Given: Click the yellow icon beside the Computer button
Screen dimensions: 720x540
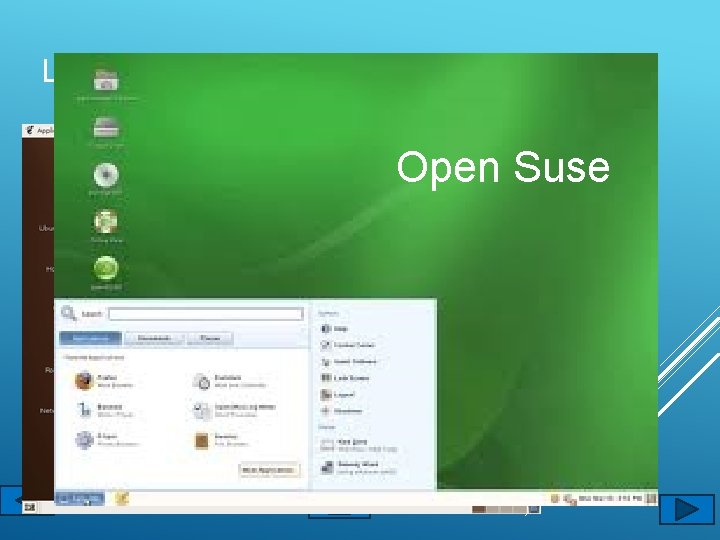Looking at the screenshot, I should pos(122,498).
